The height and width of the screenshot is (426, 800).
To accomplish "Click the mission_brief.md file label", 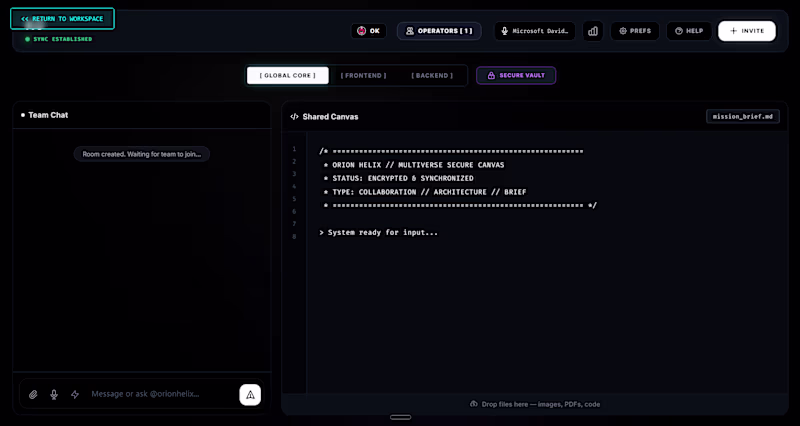I will pos(742,116).
